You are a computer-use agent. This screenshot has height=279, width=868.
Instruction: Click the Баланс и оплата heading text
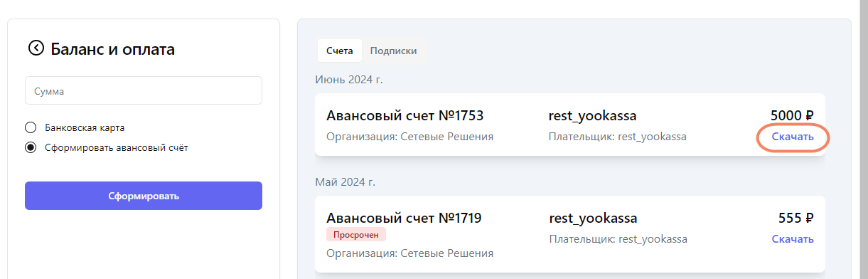[112, 49]
